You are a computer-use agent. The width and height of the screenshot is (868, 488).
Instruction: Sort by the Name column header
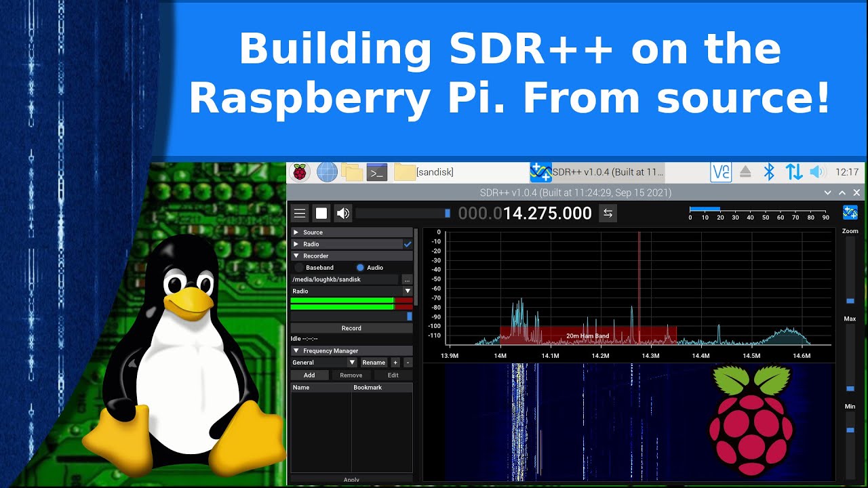tap(321, 388)
